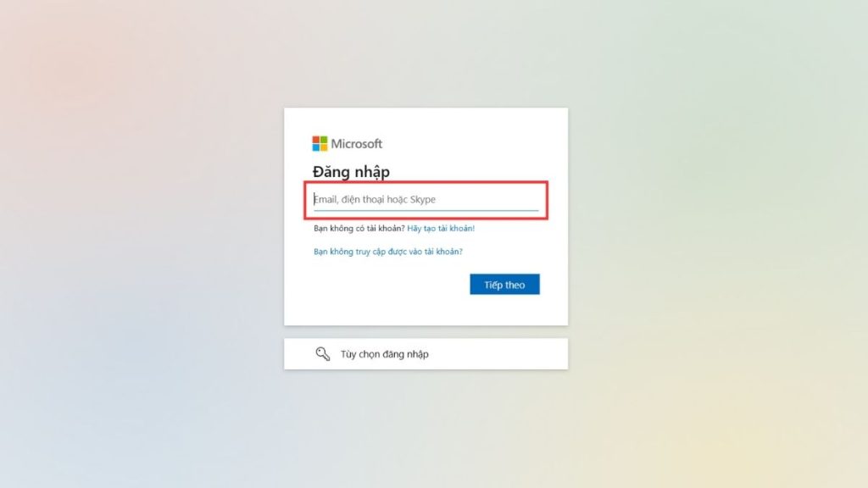Focus the Email, điện thoại hoặc Skype field
868x488 pixels.
(x=426, y=199)
